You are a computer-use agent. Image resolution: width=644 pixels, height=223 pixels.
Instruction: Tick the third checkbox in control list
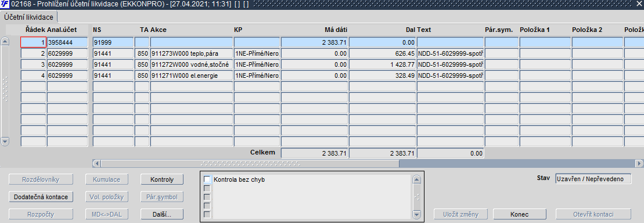(207, 197)
